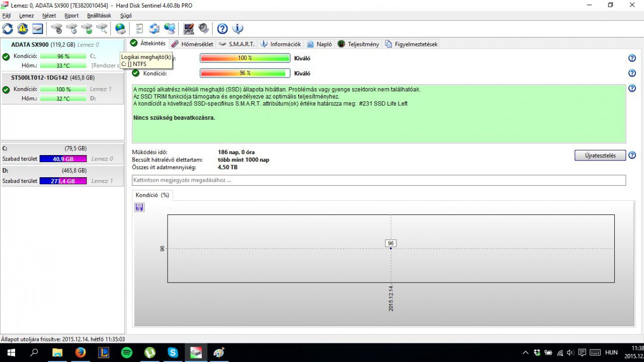Switch to the Teljesítmény tab
644x362 pixels.
(x=359, y=44)
